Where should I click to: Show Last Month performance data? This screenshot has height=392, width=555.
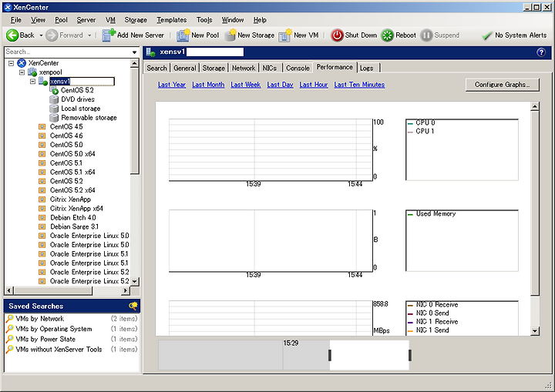click(208, 85)
